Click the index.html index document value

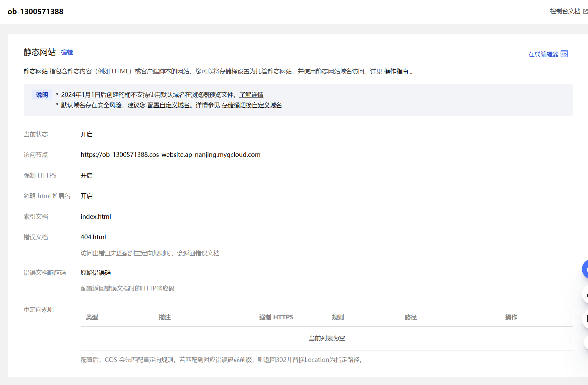(96, 217)
